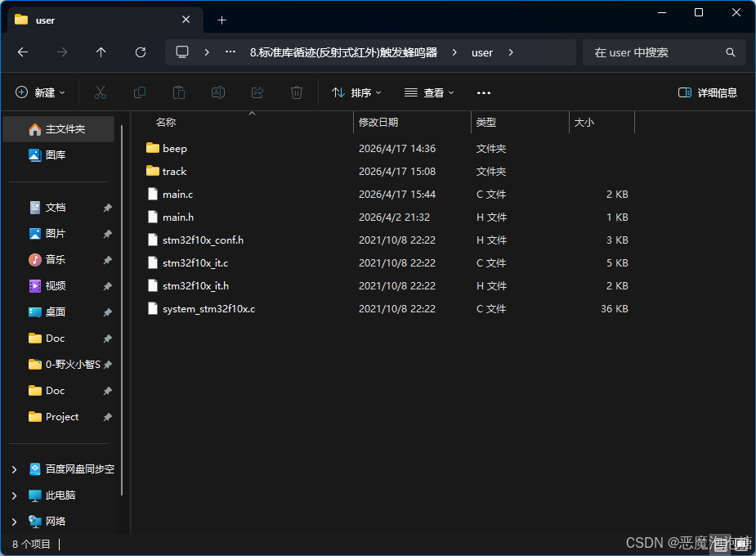Screen dimensions: 756x556
Task: Expand chevron before the breadcrumb ellipsis
Action: point(207,52)
